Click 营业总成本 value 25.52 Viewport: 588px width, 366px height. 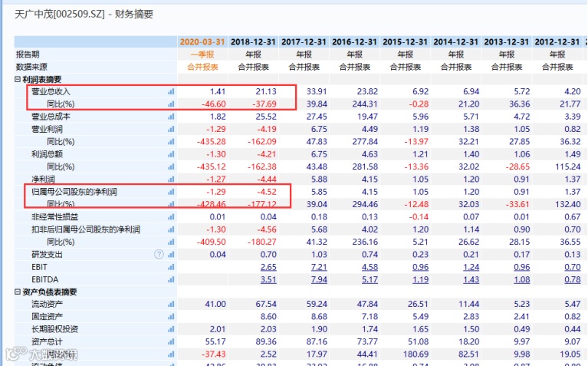[266, 117]
